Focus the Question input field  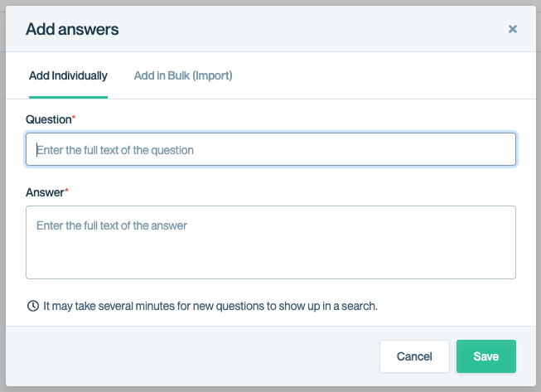coord(271,150)
